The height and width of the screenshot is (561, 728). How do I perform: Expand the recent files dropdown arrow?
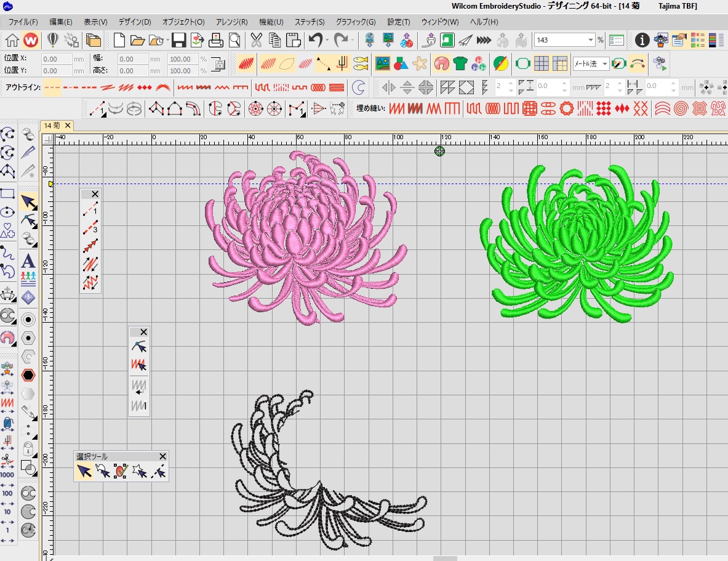coord(167,40)
